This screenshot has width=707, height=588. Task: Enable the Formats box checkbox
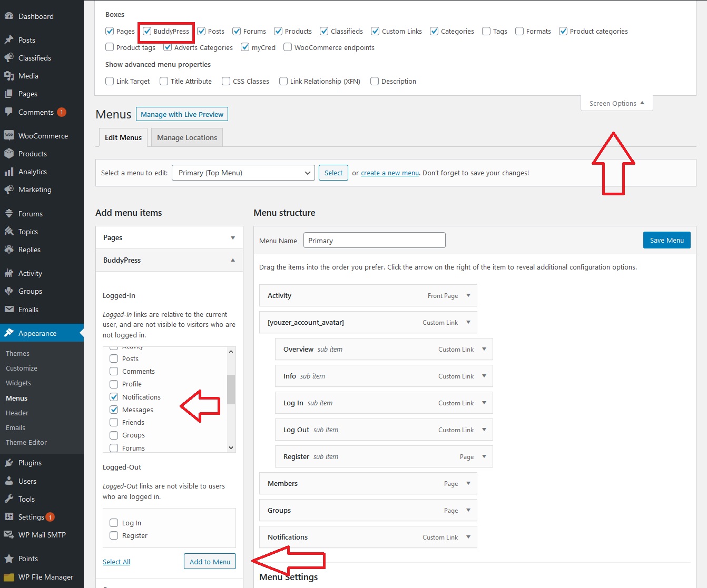(519, 31)
